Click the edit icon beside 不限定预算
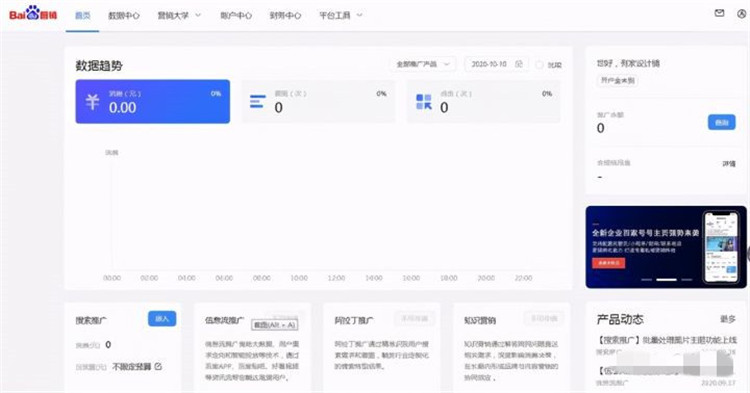The height and width of the screenshot is (393, 750). tap(158, 366)
